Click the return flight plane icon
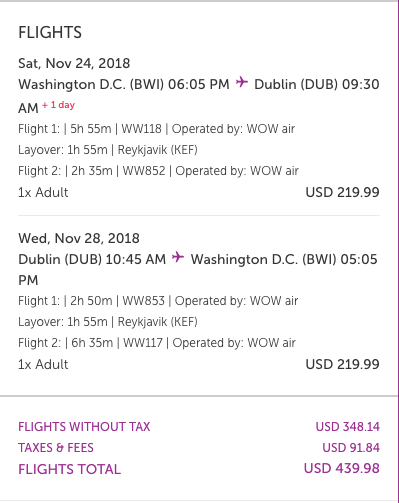Image resolution: width=399 pixels, height=503 pixels. point(178,257)
